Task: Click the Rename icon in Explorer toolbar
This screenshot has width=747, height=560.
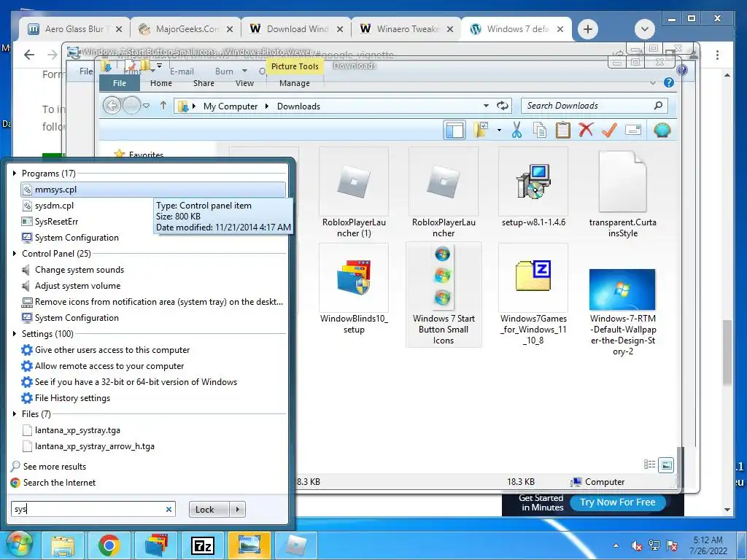Action: pyautogui.click(x=632, y=130)
